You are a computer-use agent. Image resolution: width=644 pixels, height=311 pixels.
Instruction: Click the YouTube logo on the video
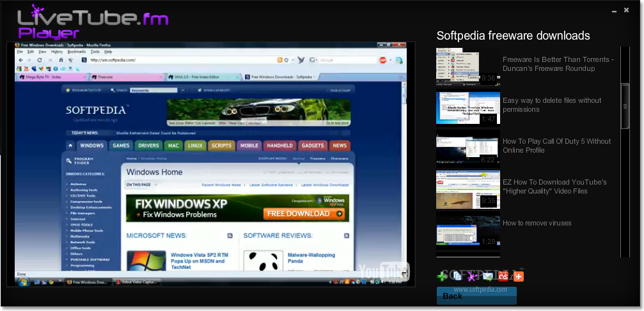[384, 271]
